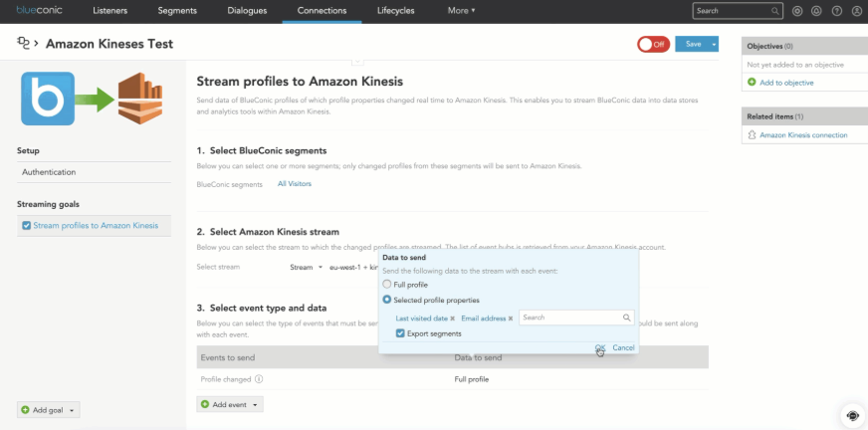Click the Profile changed event row label
This screenshot has width=868, height=430.
point(226,379)
